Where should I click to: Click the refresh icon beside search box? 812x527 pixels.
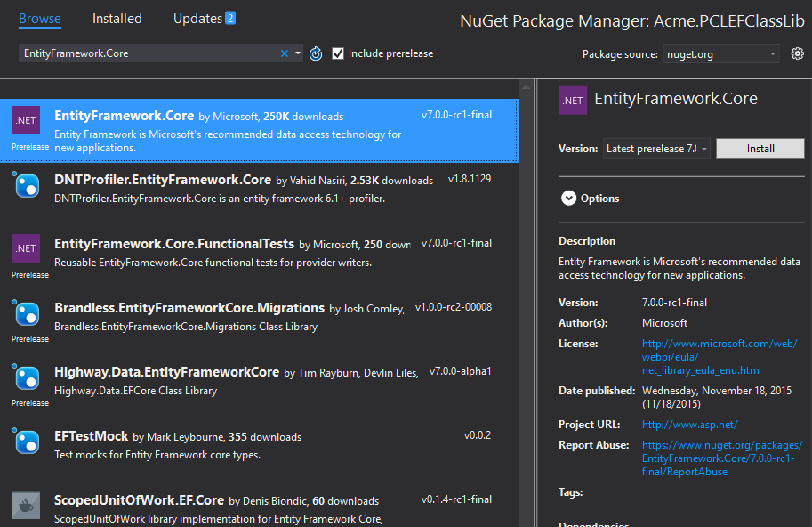[316, 53]
